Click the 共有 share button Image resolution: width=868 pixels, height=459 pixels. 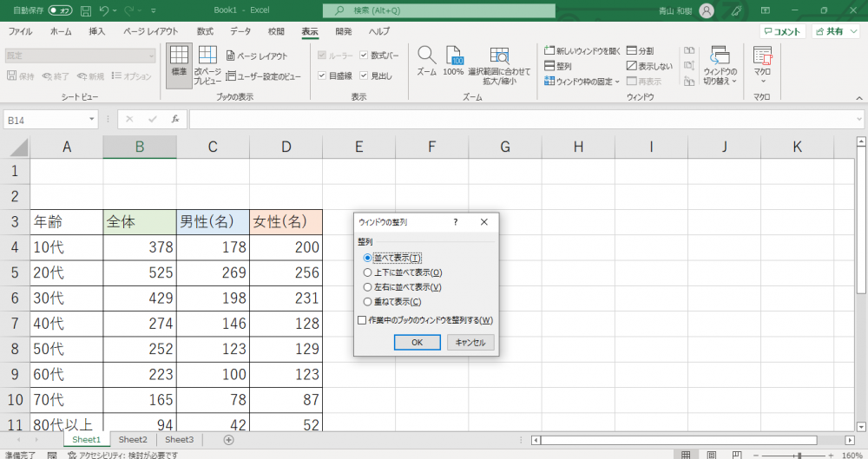(830, 31)
